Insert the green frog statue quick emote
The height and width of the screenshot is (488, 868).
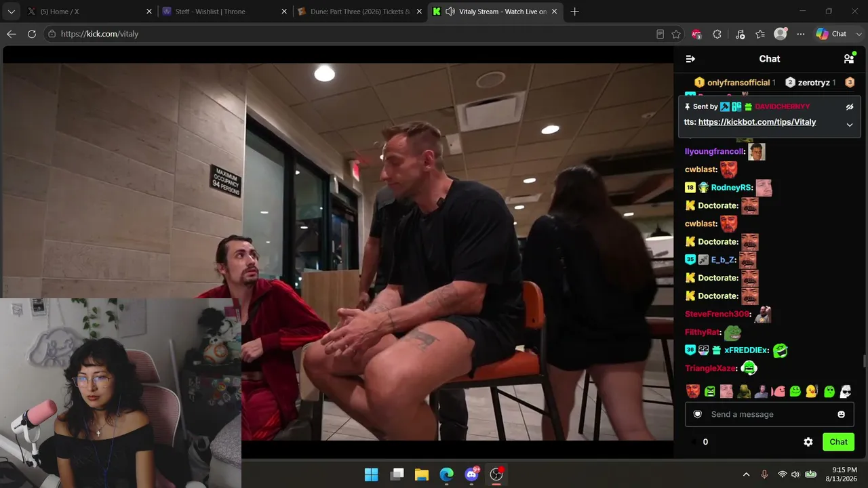[744, 391]
